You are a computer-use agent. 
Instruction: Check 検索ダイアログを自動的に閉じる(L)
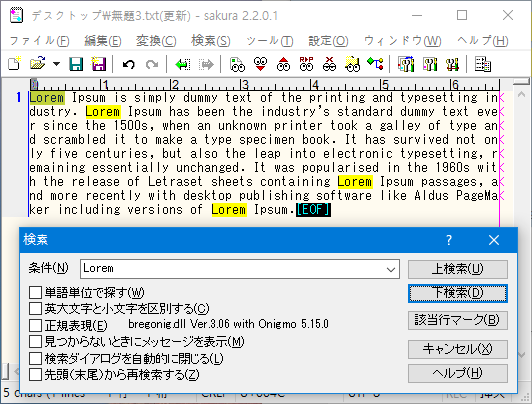tap(35, 358)
